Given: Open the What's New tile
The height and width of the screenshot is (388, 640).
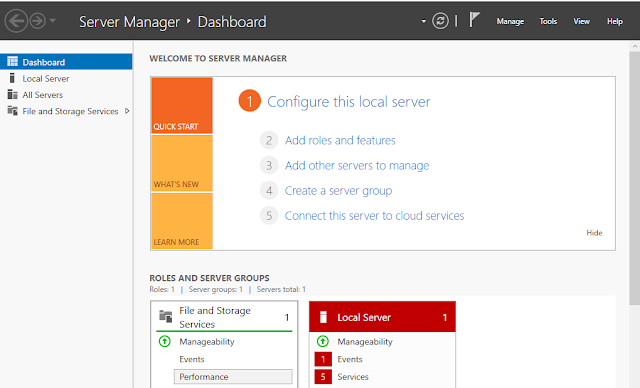Looking at the screenshot, I should (182, 163).
